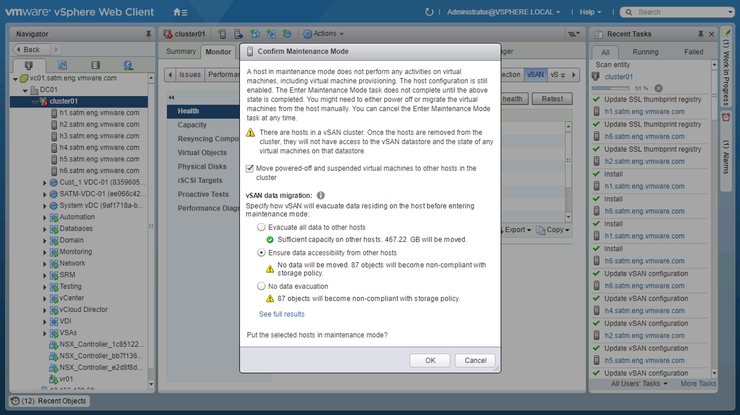The width and height of the screenshot is (740, 415).
Task: Open All Users' Tasks dropdown
Action: click(x=639, y=384)
